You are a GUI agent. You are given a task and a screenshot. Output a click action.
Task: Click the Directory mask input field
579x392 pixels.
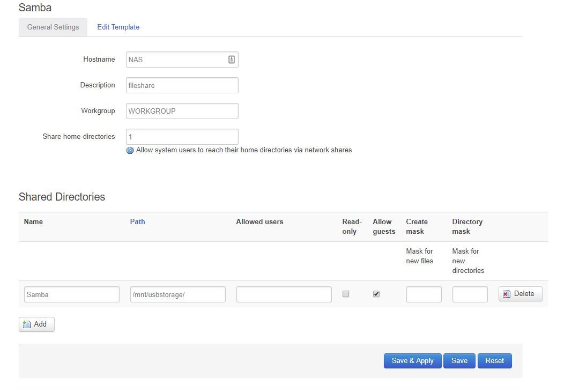[470, 294]
